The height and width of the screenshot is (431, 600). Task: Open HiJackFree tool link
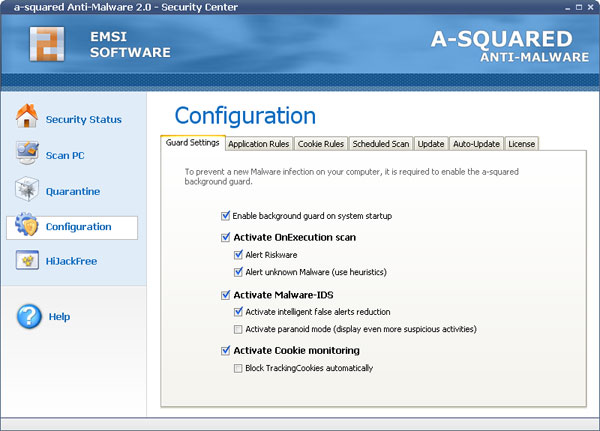[72, 261]
